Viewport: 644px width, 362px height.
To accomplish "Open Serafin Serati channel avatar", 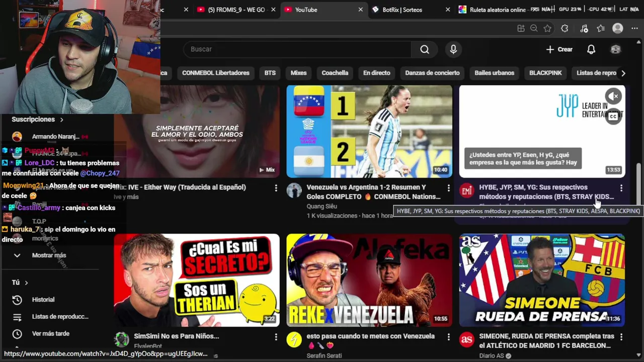I will click(x=294, y=340).
